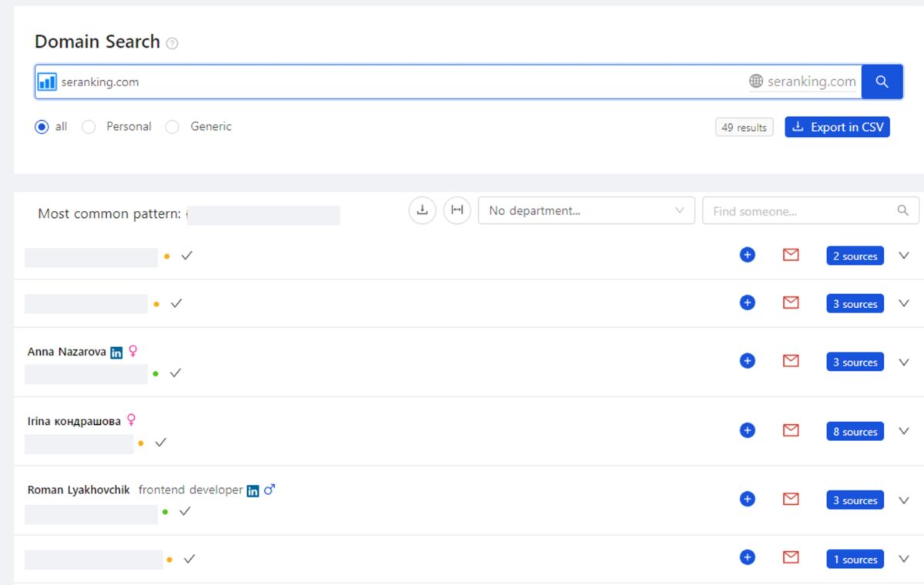Open the No department dropdown
Screen dimensions: 924x585
pyautogui.click(x=586, y=209)
